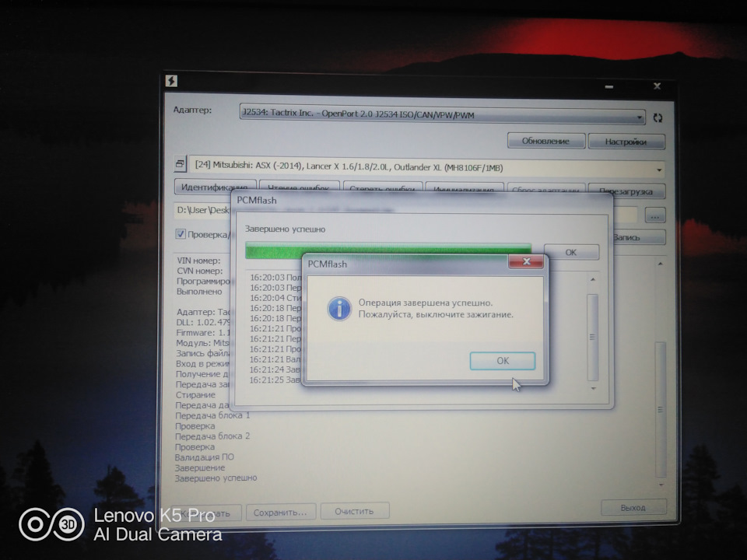
Task: Click 'Операция завершена успешно.' message text
Action: [426, 303]
